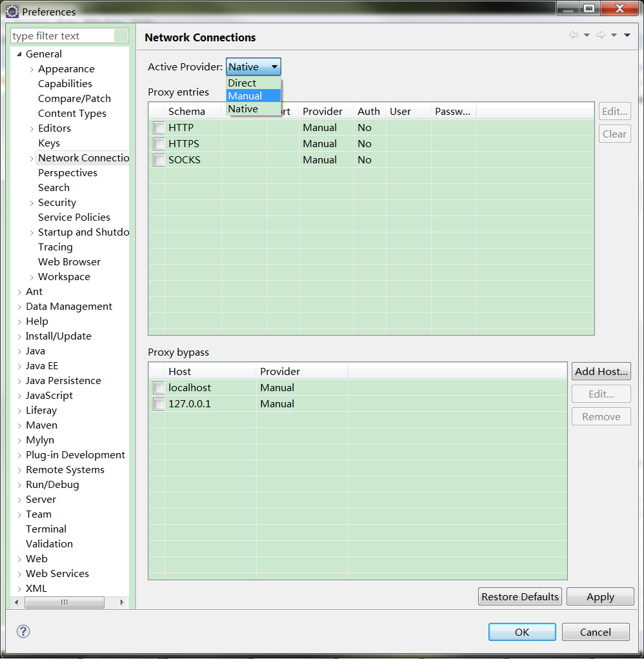Click the Help question mark icon
Screen dimensions: 644x659
click(24, 632)
